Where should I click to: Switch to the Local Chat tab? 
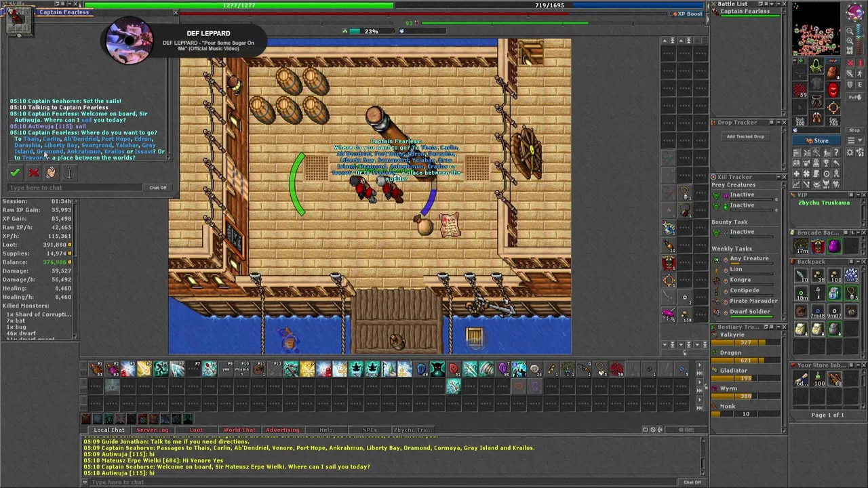pos(109,430)
